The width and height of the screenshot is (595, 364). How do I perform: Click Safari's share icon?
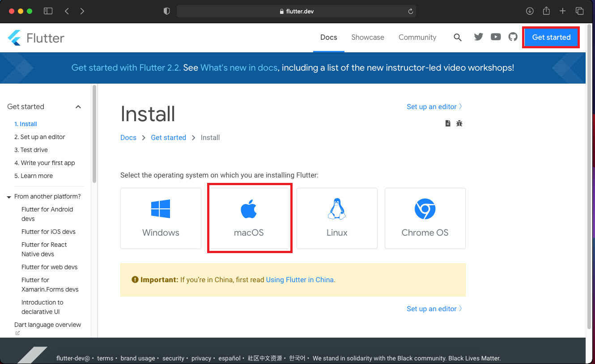pyautogui.click(x=546, y=11)
